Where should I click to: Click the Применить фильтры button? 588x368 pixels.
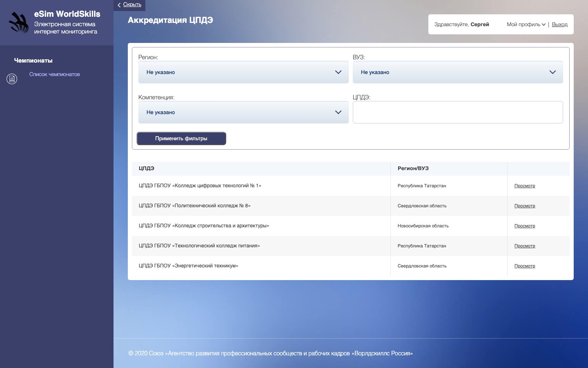coord(181,139)
